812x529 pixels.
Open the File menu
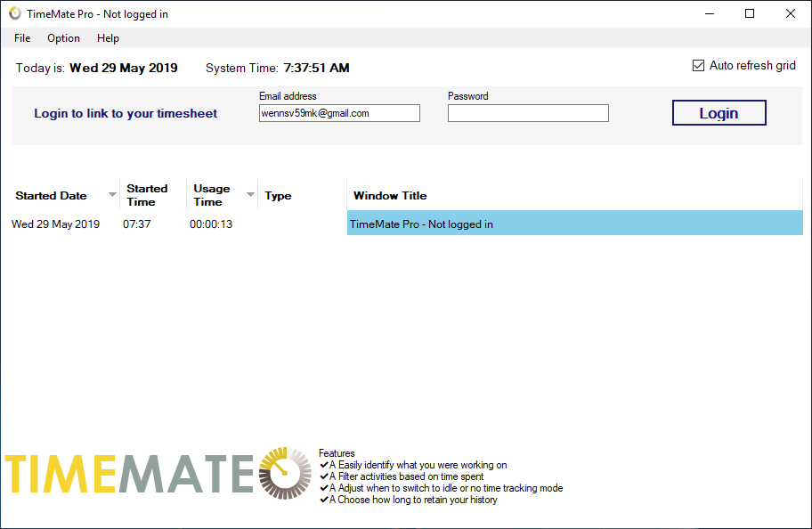point(21,38)
